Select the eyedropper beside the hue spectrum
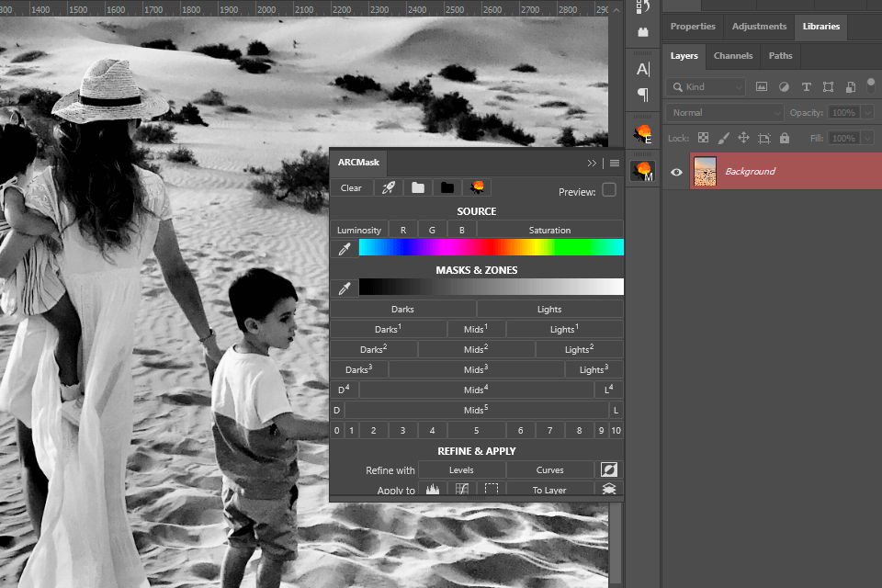The image size is (882, 588). pyautogui.click(x=345, y=248)
